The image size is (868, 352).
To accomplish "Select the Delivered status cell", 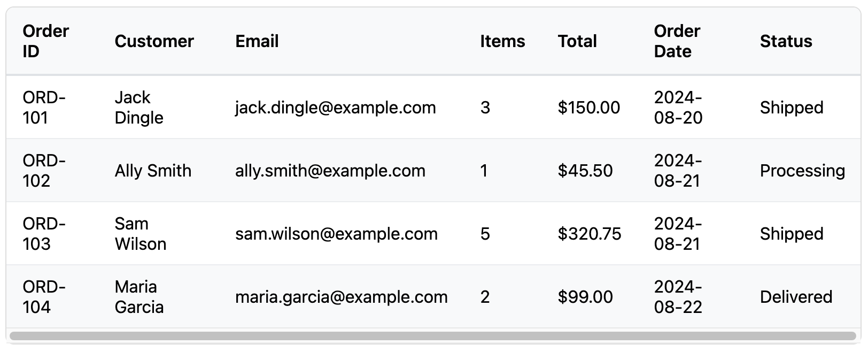I will [796, 297].
